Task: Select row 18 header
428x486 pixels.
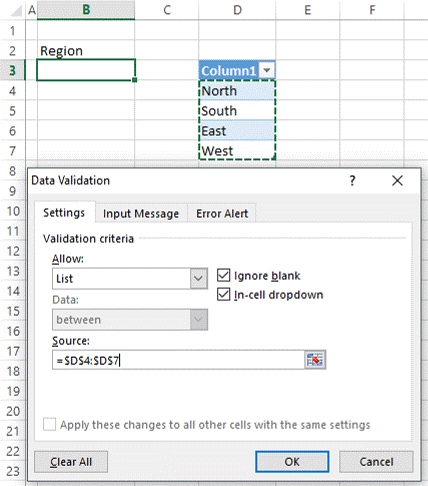Action: [x=12, y=371]
